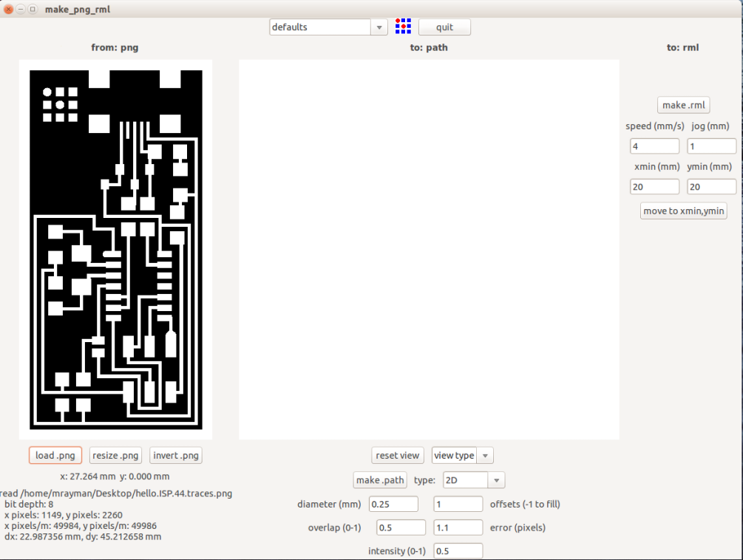
Task: Click the 2D type text field
Action: 465,480
